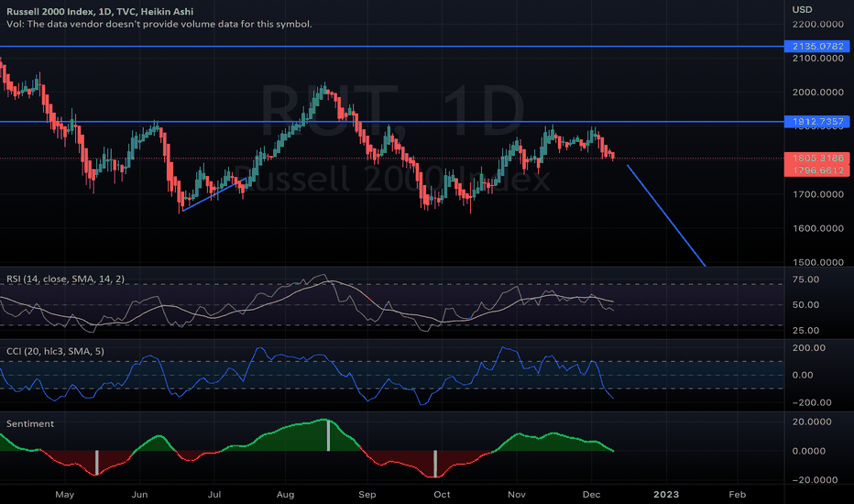Click the USD currency label
Viewport: 854px width, 504px height.
click(802, 10)
